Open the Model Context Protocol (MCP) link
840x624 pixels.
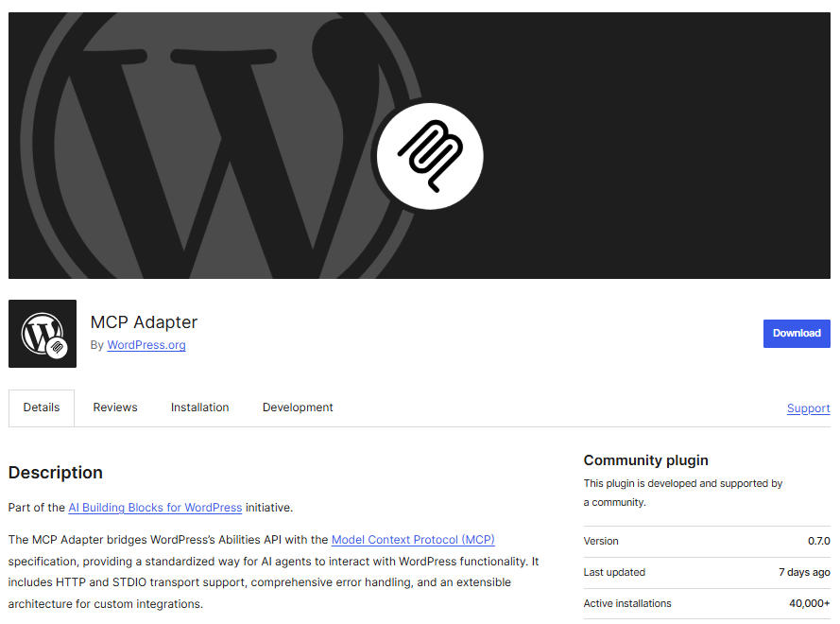point(413,540)
